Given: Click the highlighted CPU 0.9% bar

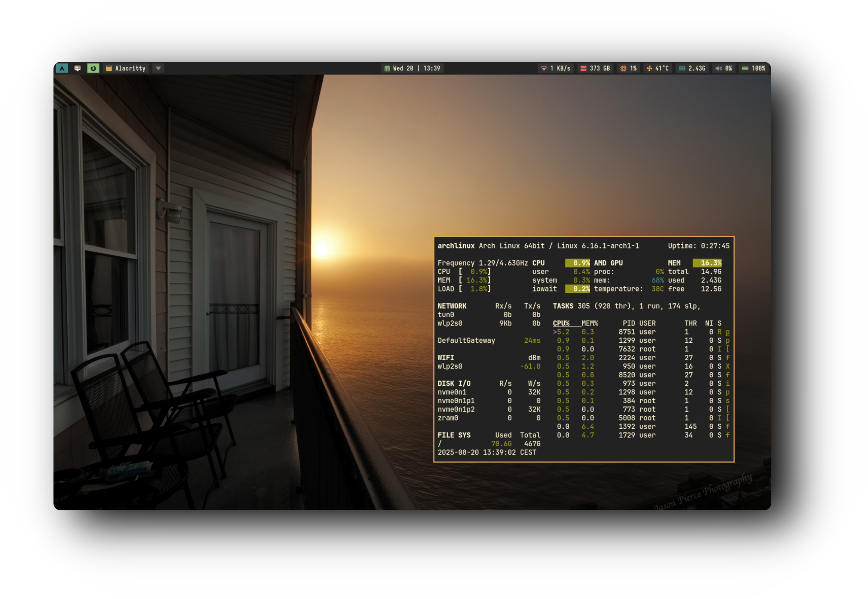Looking at the screenshot, I should coord(577,263).
